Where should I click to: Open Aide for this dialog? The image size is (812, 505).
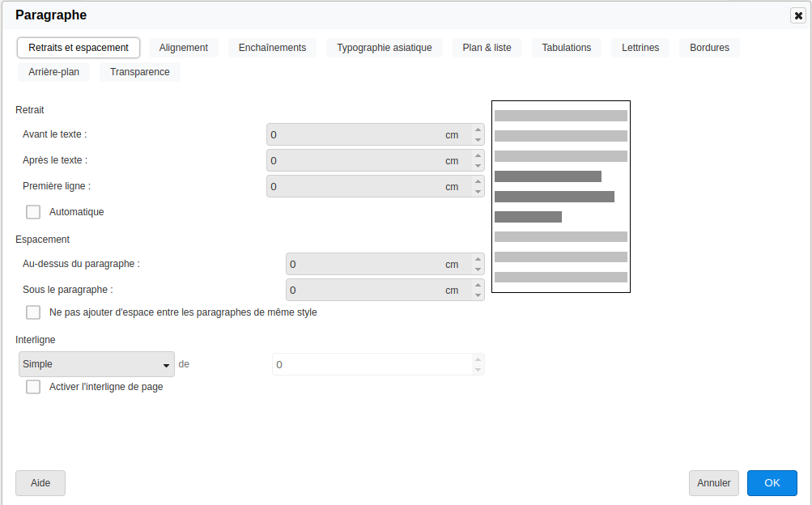pos(40,483)
